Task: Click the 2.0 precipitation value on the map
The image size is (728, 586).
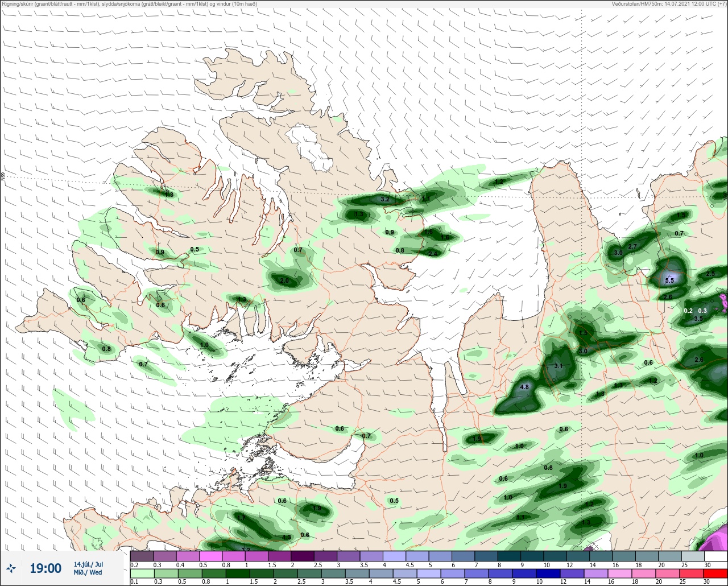Action: (x=285, y=280)
